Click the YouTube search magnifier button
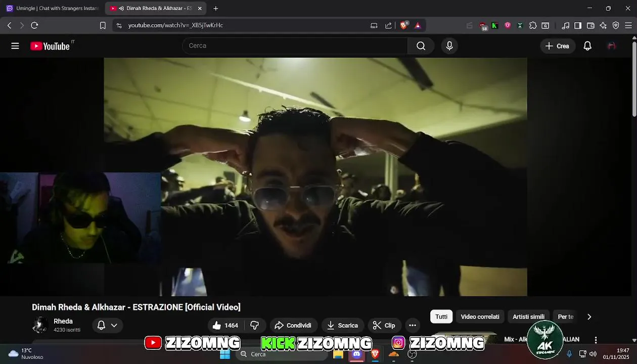 click(x=421, y=46)
